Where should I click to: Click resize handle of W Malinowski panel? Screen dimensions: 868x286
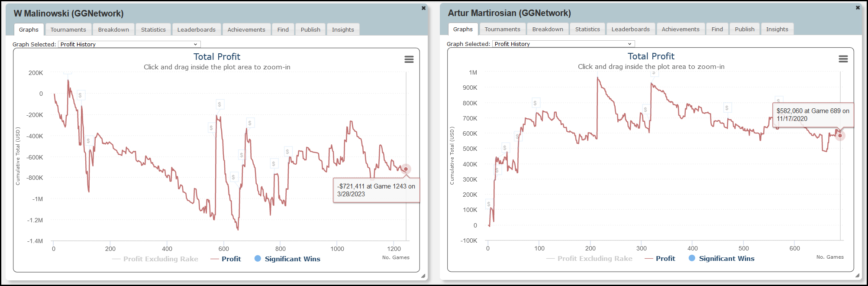tap(423, 276)
